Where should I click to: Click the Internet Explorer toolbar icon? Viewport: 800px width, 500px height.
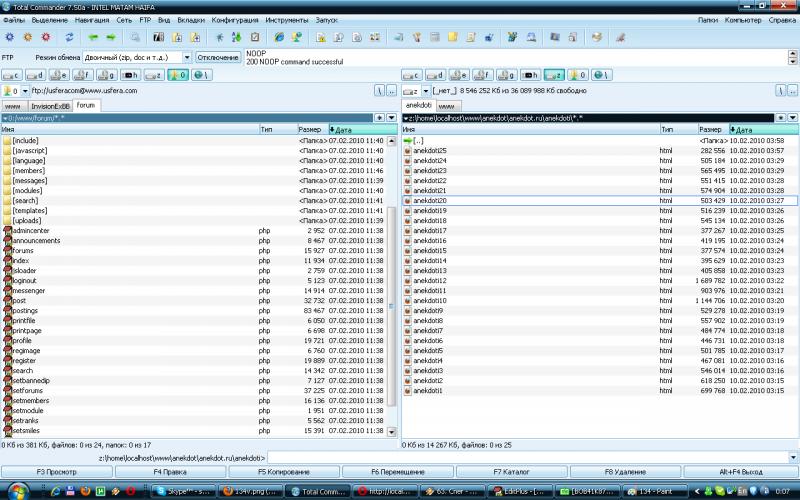click(279, 37)
